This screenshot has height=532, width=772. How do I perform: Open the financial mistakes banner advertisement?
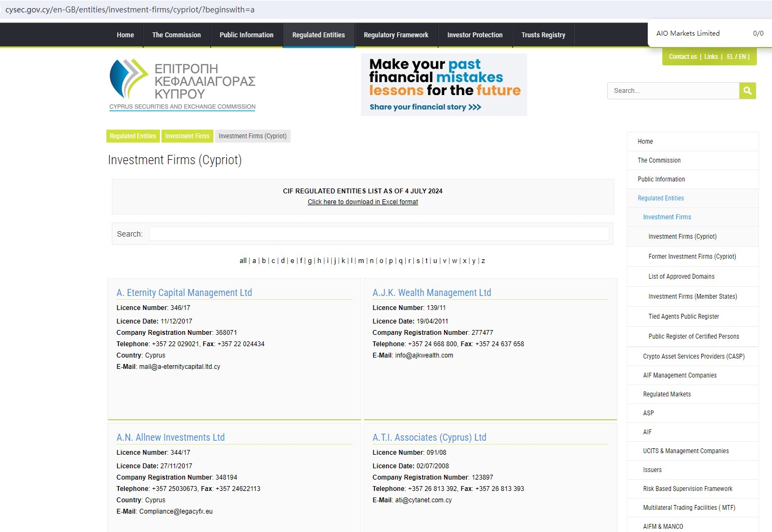(444, 85)
